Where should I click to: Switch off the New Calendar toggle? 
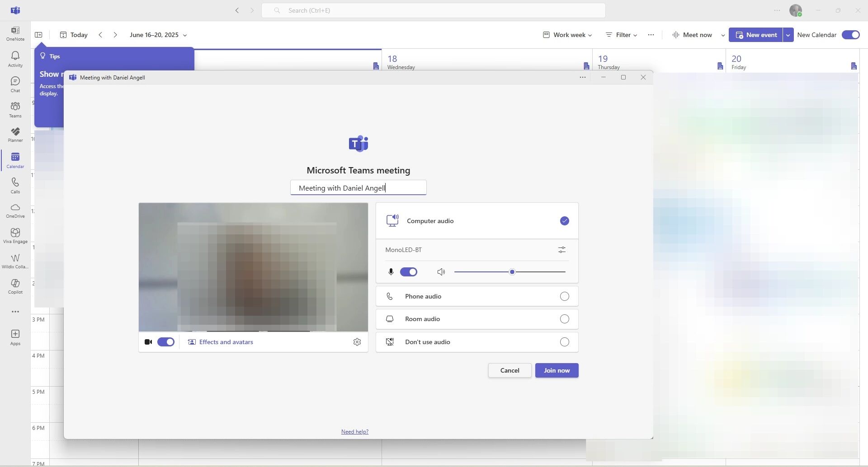850,35
